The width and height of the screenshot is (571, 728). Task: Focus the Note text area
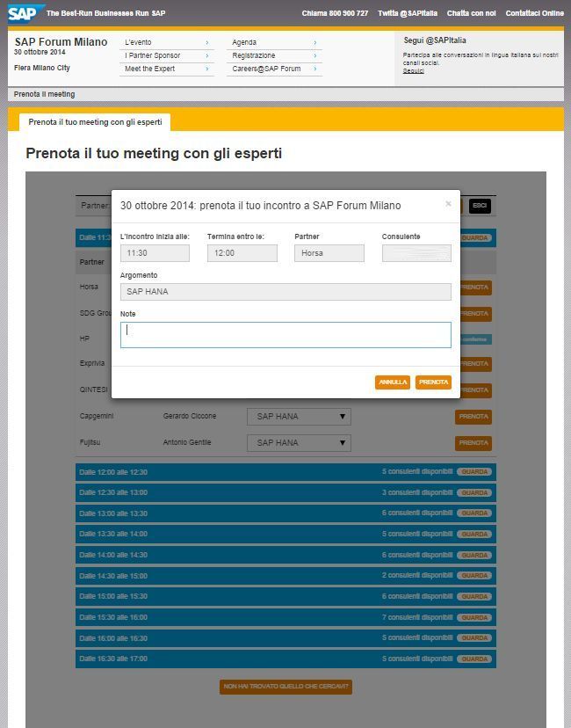click(285, 335)
